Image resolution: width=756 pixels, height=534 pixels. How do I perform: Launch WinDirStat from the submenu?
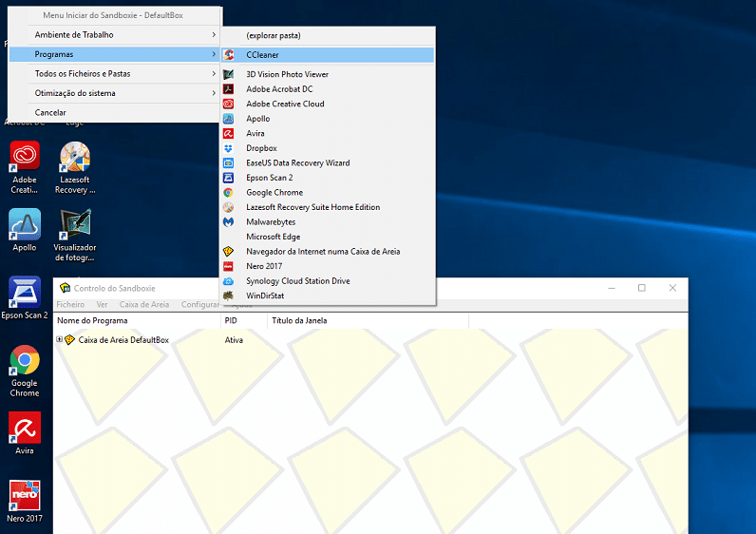(328, 296)
